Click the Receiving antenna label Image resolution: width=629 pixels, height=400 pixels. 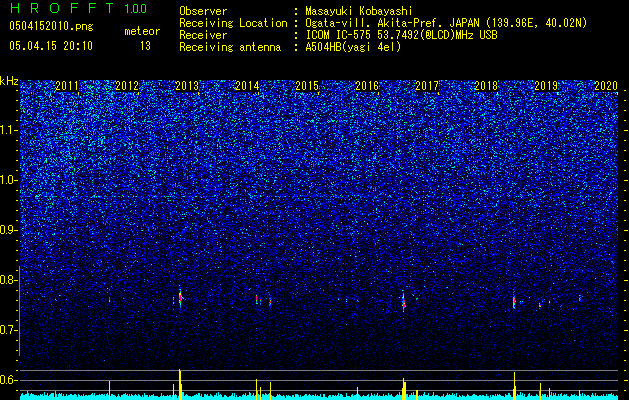(230, 47)
